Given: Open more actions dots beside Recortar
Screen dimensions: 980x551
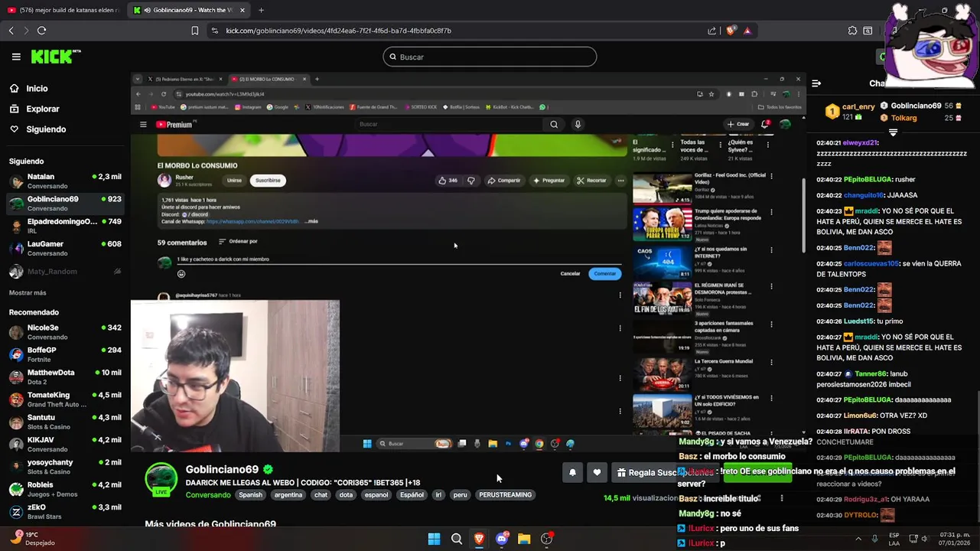Looking at the screenshot, I should click(620, 181).
